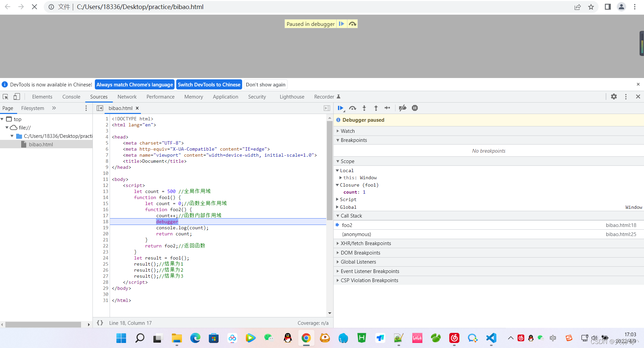Click the navigator horizontal scrollbar
This screenshot has height=348, width=644.
click(x=43, y=324)
